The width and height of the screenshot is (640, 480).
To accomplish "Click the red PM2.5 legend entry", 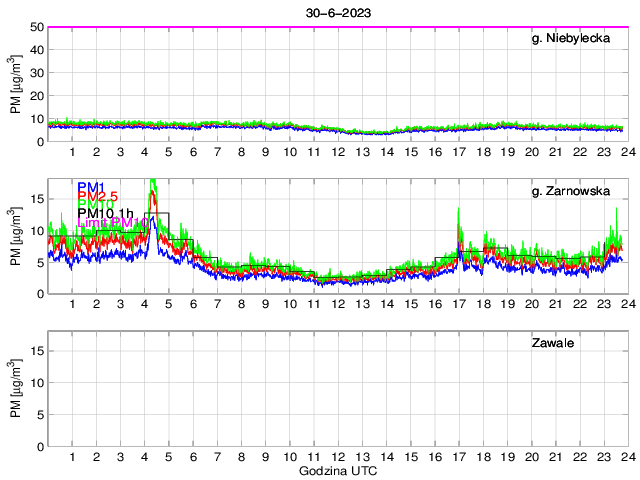I will (98, 196).
